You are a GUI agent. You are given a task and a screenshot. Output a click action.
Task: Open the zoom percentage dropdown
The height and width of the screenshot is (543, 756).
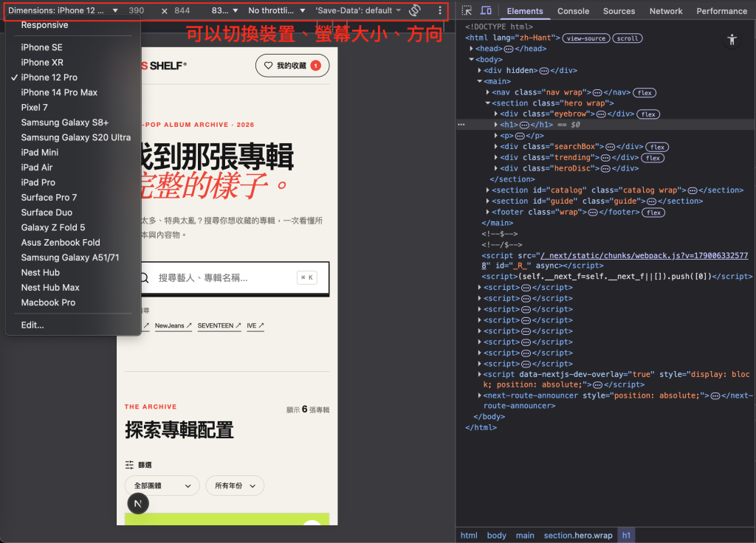coord(224,10)
